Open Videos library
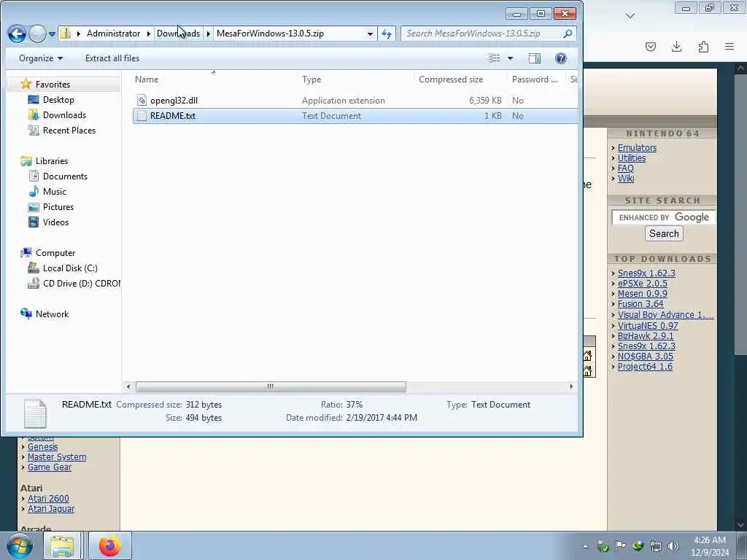This screenshot has height=560, width=747. [x=55, y=222]
